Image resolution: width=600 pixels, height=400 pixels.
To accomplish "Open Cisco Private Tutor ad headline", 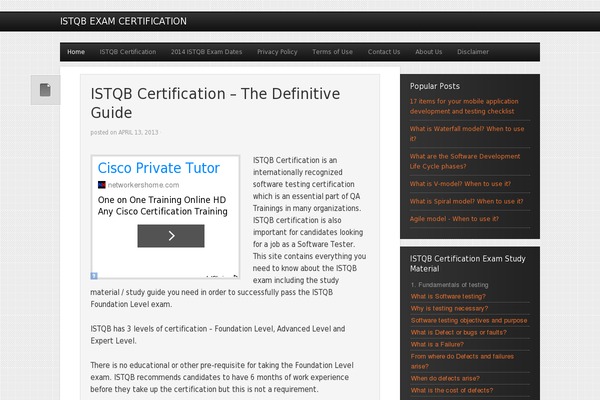I will click(x=158, y=168).
